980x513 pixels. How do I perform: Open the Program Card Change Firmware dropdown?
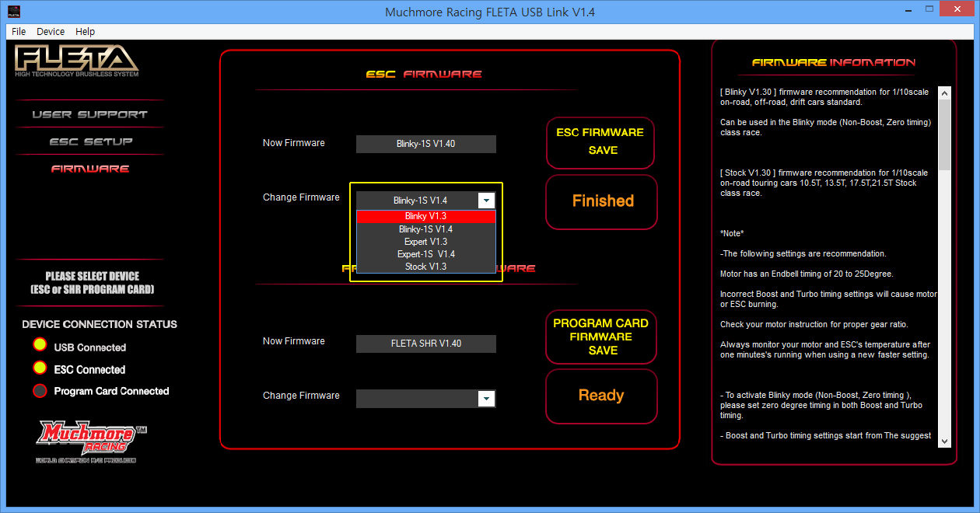(x=486, y=399)
